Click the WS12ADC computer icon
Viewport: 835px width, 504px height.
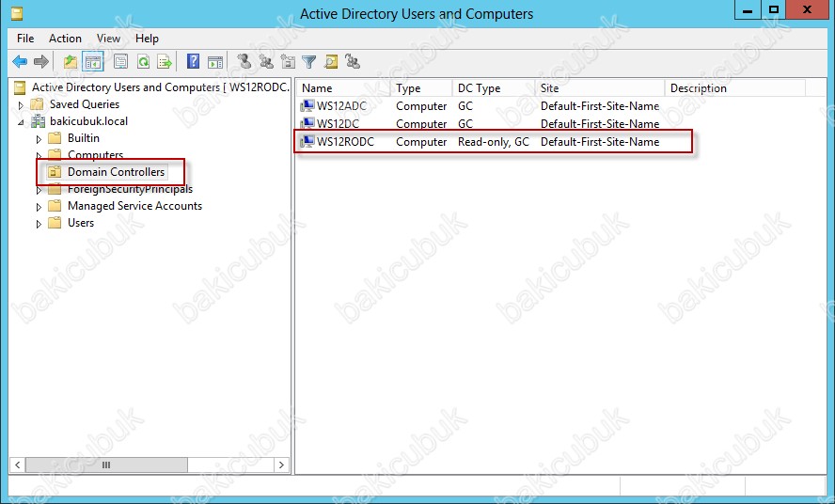pos(307,105)
